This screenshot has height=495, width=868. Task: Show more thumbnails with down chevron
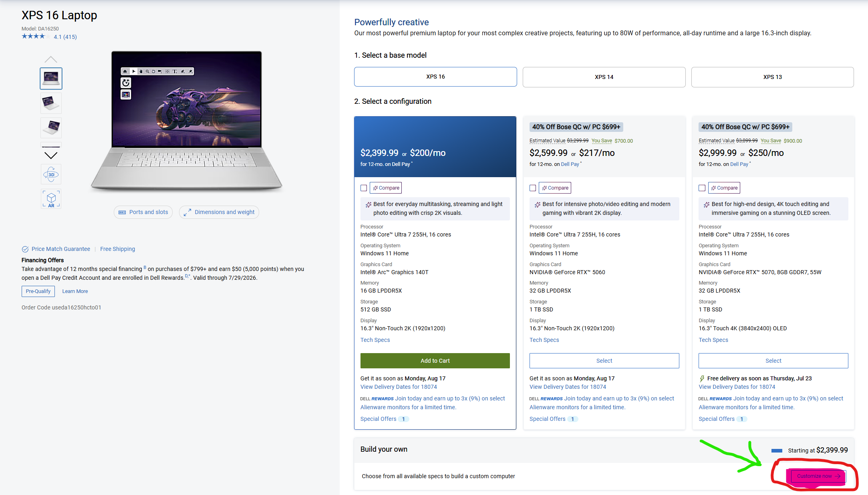(51, 155)
